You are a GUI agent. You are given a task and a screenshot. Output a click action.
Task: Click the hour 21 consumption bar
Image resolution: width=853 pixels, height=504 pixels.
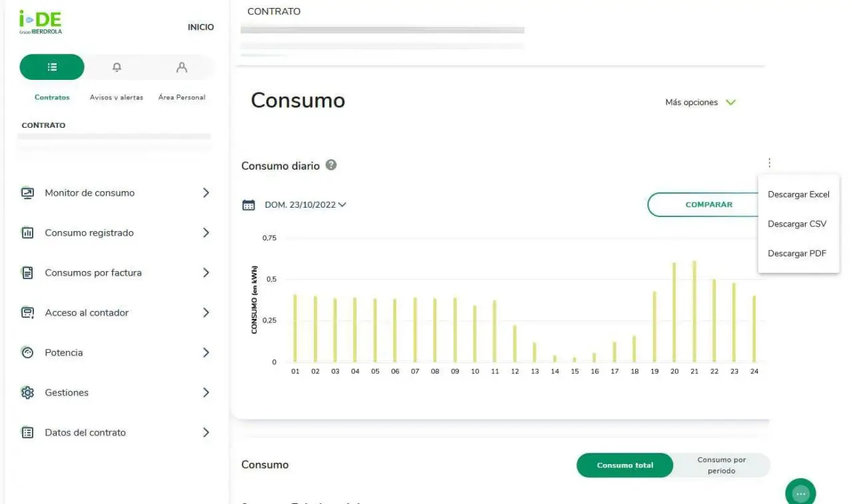click(x=694, y=312)
